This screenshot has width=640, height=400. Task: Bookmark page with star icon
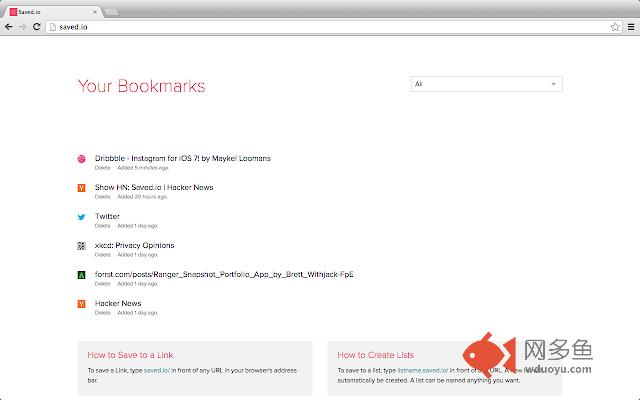613,26
